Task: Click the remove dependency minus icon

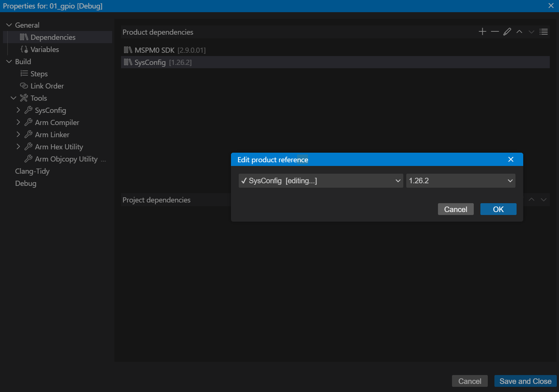Action: pyautogui.click(x=495, y=32)
